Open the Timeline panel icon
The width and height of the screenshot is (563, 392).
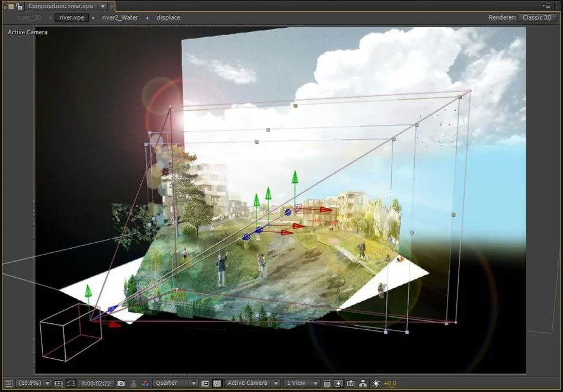(351, 383)
